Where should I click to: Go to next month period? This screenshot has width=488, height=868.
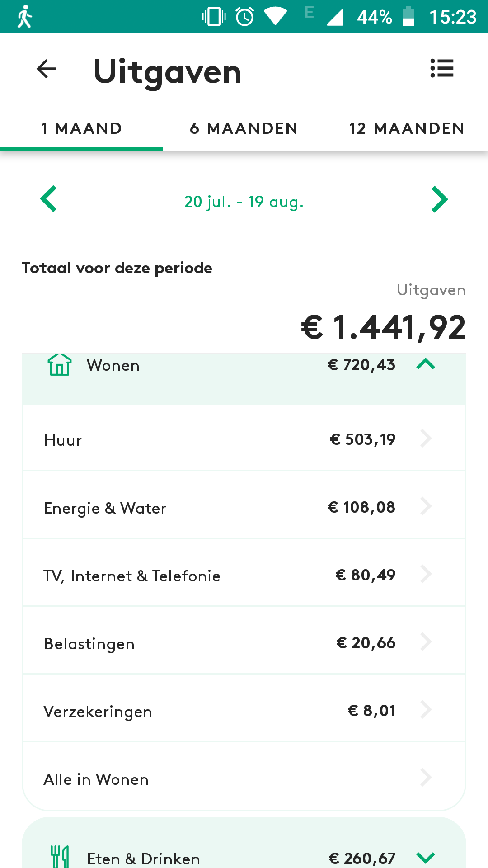pos(439,199)
